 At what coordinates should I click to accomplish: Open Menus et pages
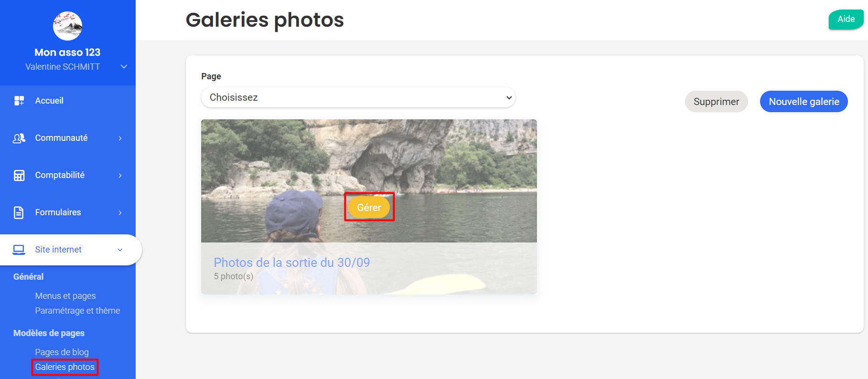pyautogui.click(x=65, y=296)
